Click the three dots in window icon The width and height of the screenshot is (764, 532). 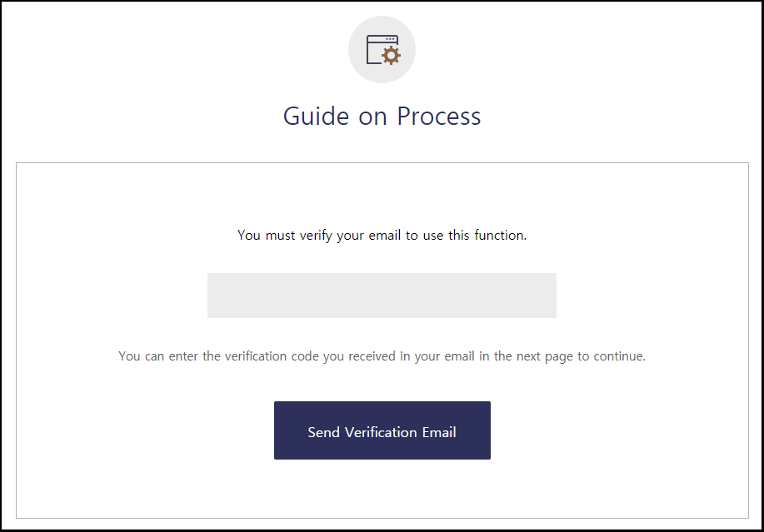[x=390, y=39]
